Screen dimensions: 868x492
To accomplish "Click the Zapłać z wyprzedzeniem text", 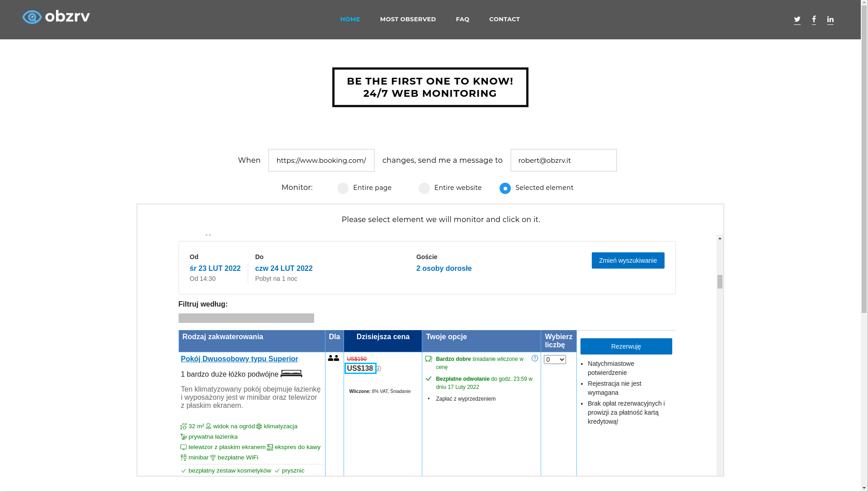I will point(466,399).
